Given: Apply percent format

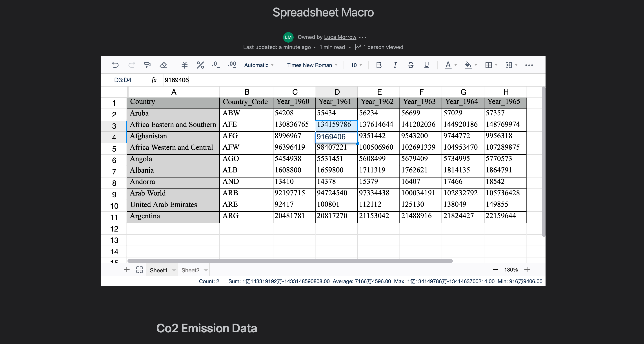Looking at the screenshot, I should pos(200,65).
